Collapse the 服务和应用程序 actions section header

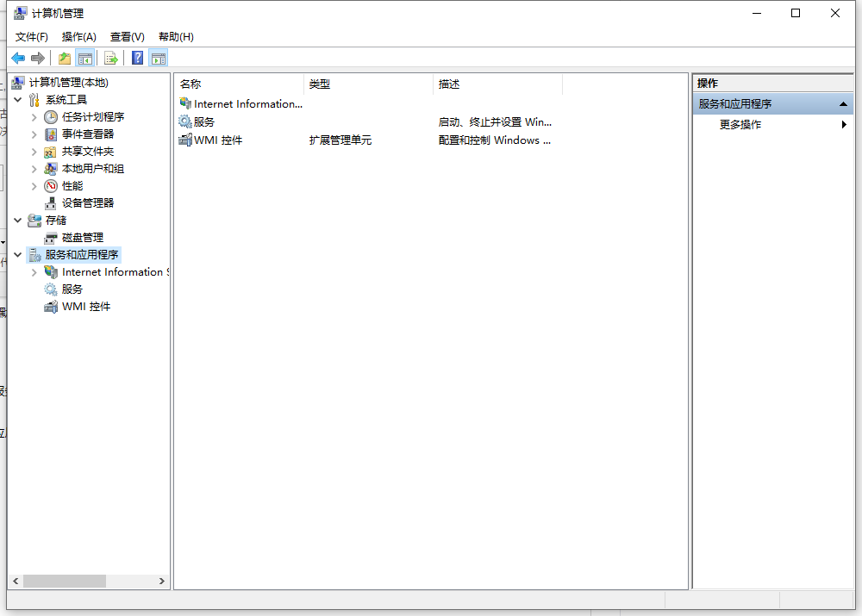point(844,103)
